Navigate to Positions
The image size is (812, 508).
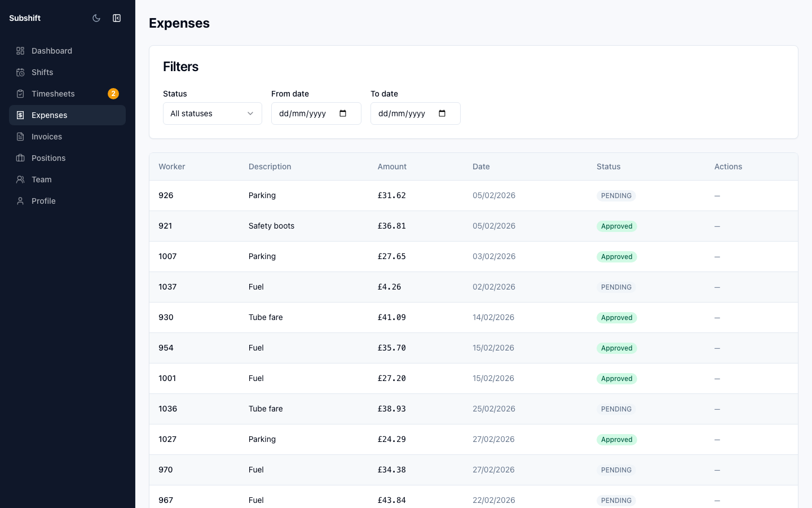click(x=67, y=158)
